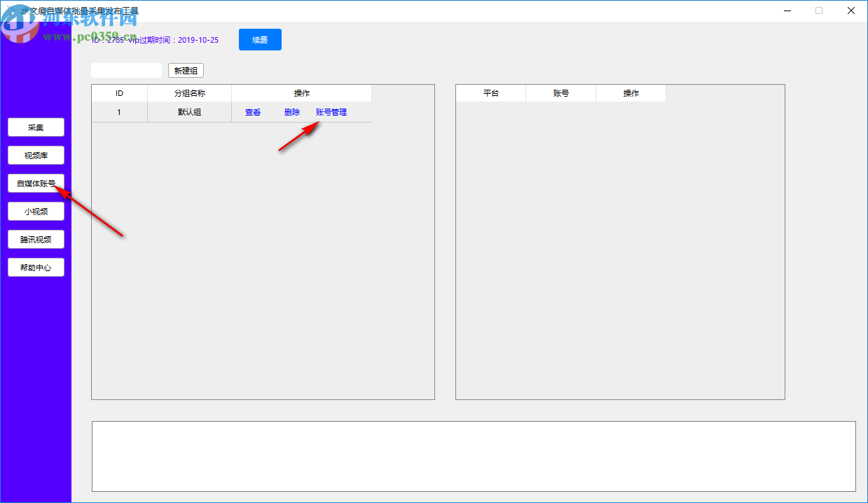Click the 操作 header in account table

click(x=631, y=93)
